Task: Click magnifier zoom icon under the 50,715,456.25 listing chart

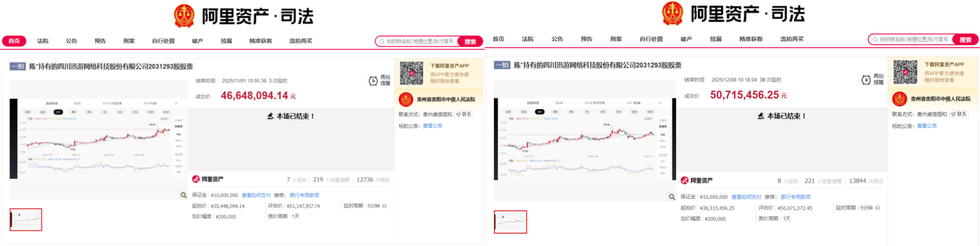Action: tap(672, 197)
